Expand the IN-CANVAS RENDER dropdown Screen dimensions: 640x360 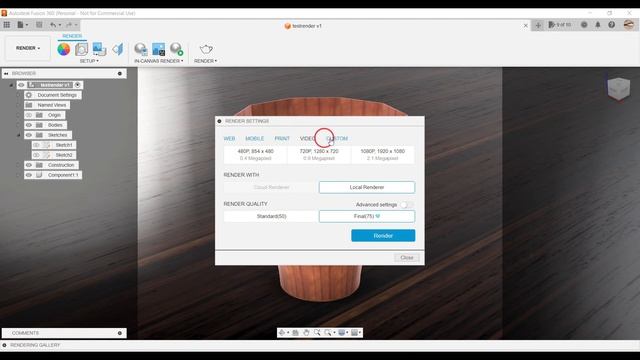(x=158, y=61)
